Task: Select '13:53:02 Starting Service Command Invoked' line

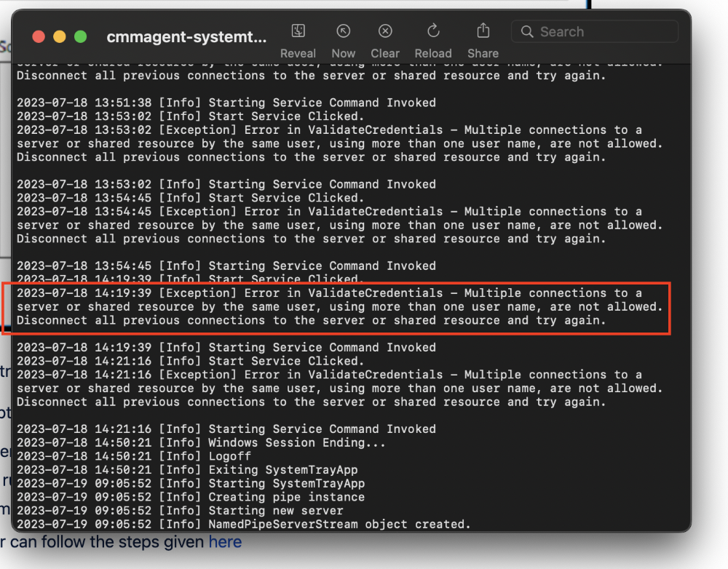Action: pos(226,184)
